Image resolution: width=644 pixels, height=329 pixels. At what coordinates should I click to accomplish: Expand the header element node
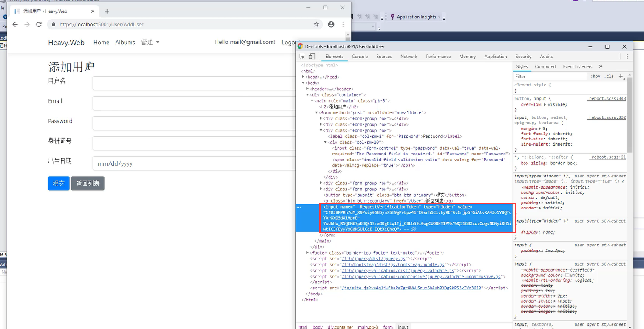(307, 89)
